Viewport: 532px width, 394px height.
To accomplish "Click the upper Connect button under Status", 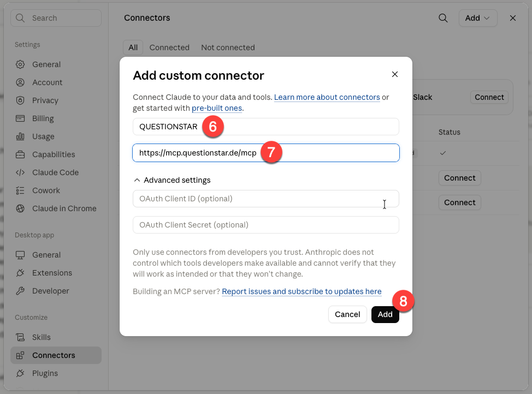I will [x=460, y=178].
